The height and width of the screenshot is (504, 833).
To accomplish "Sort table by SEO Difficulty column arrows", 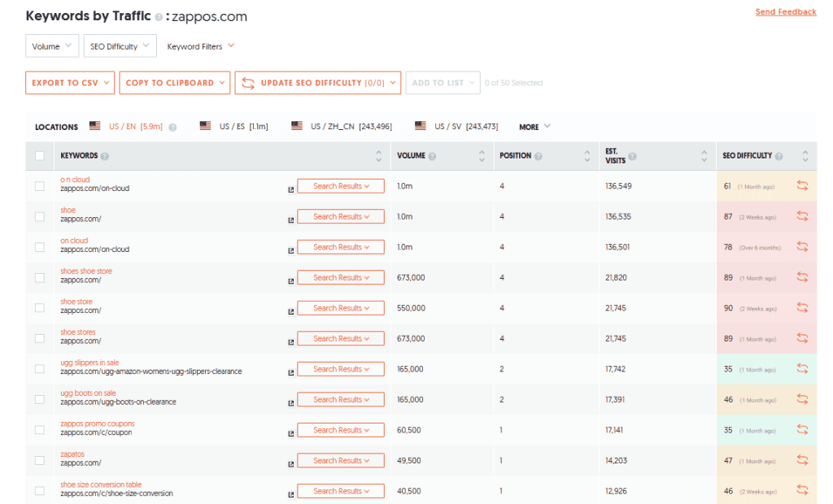I will click(x=805, y=155).
